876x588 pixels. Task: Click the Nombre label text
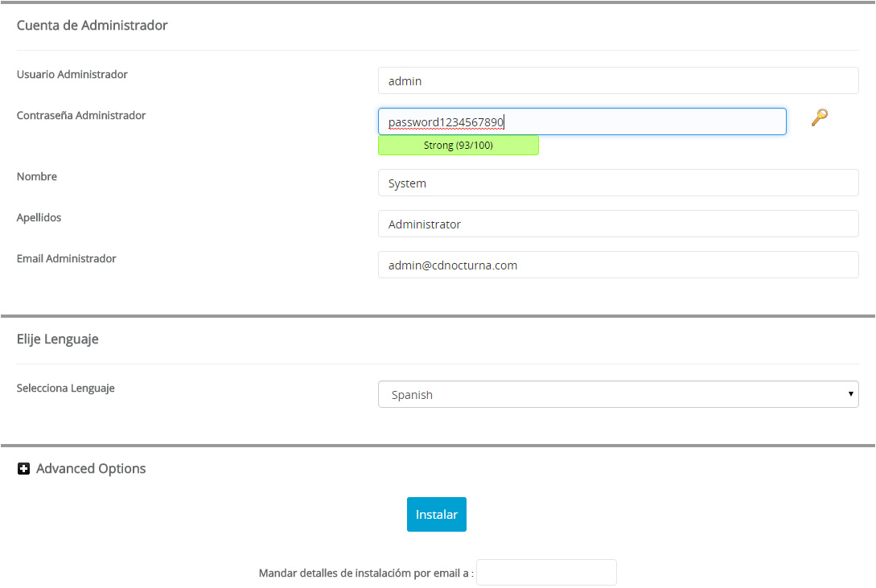click(37, 176)
